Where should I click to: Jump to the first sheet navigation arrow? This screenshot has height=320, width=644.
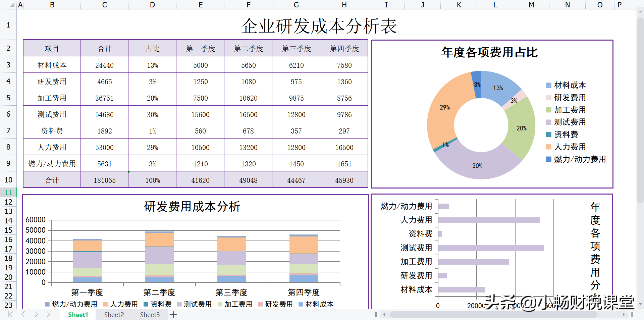(10, 315)
